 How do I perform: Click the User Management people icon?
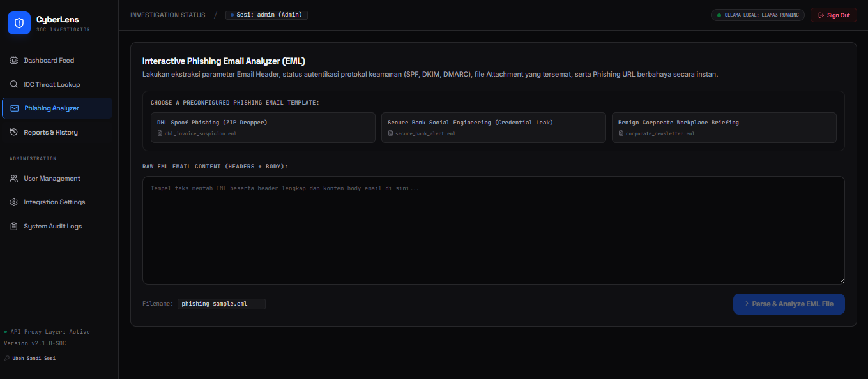[x=14, y=179]
